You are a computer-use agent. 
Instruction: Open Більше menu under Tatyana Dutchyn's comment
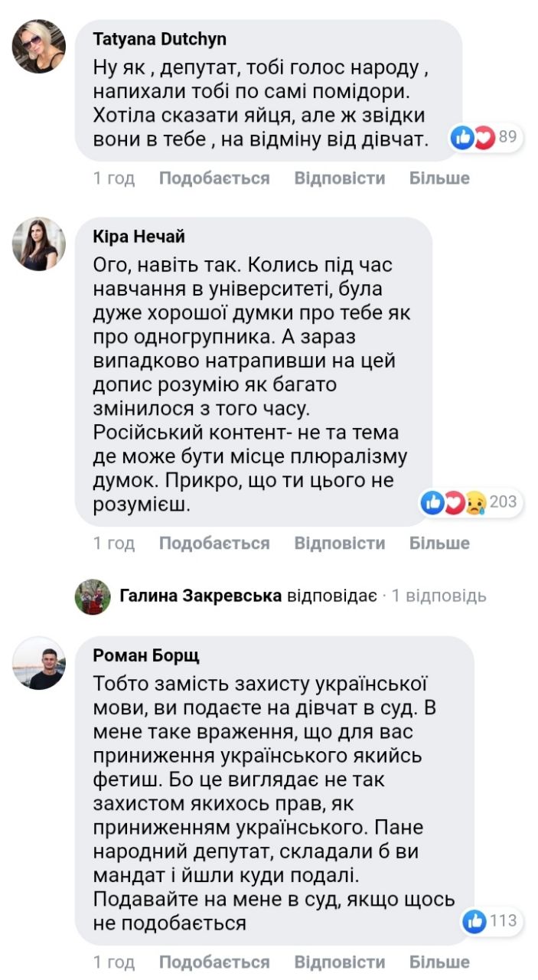tap(439, 178)
